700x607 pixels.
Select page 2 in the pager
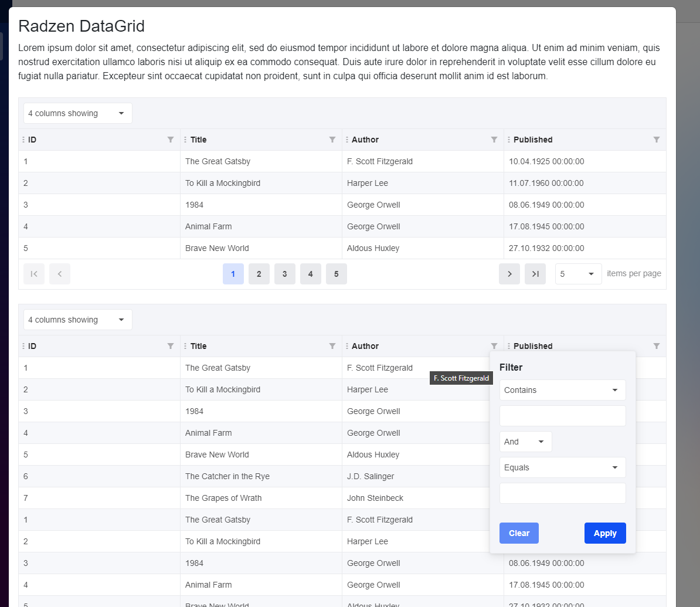259,274
